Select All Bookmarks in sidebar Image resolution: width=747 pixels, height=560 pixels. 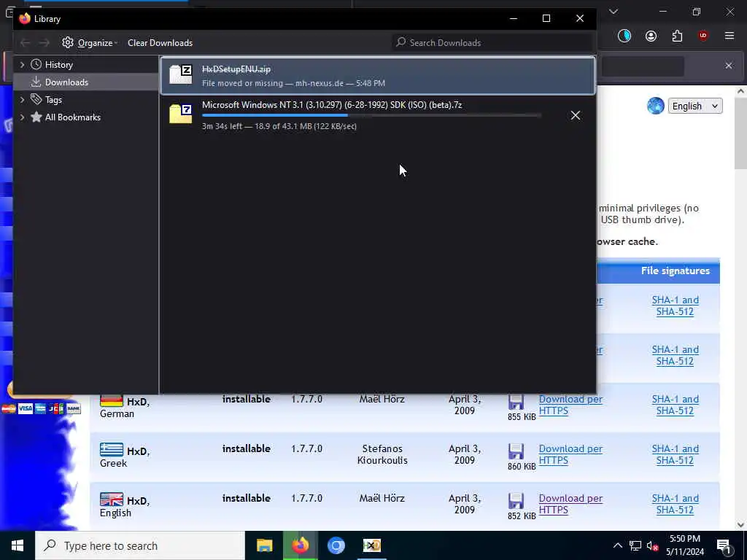coord(73,117)
